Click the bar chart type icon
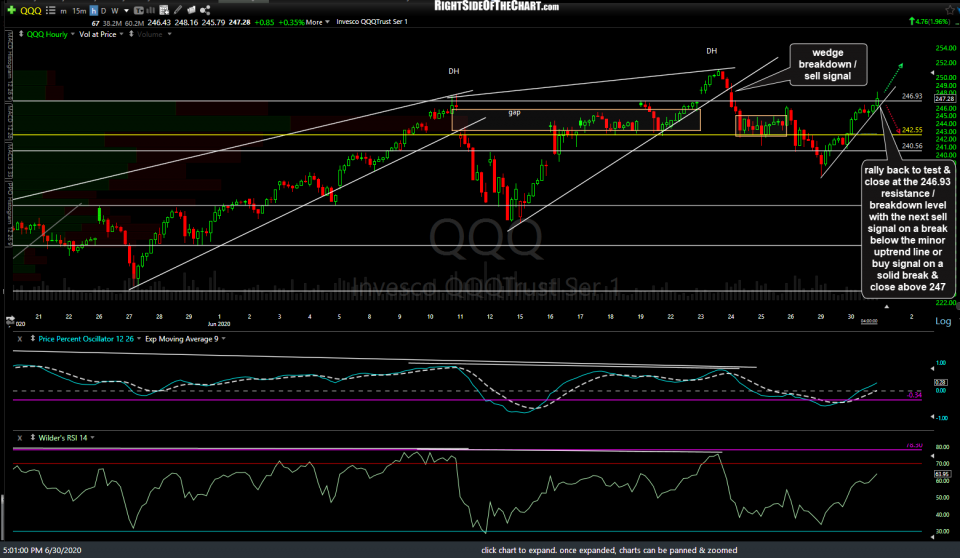 (x=150, y=10)
